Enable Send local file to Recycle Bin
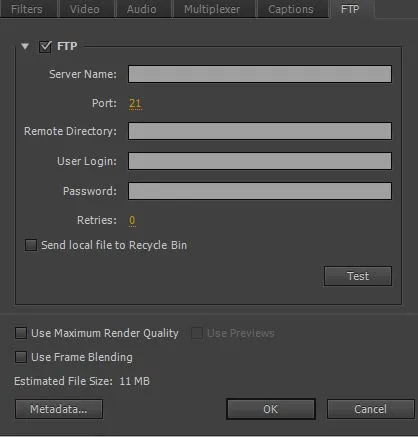The height and width of the screenshot is (437, 418). 31,245
